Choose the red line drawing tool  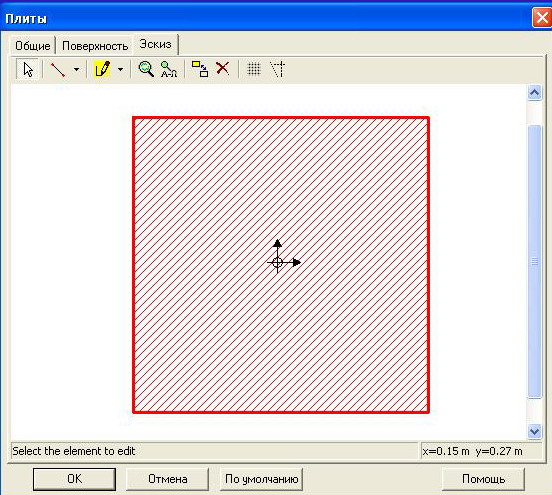coord(58,69)
